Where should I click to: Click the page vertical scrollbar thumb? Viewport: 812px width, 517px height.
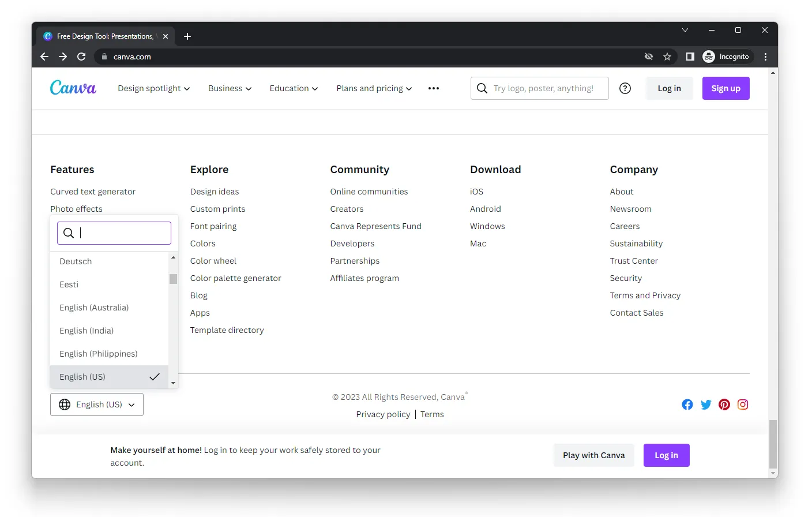(773, 444)
